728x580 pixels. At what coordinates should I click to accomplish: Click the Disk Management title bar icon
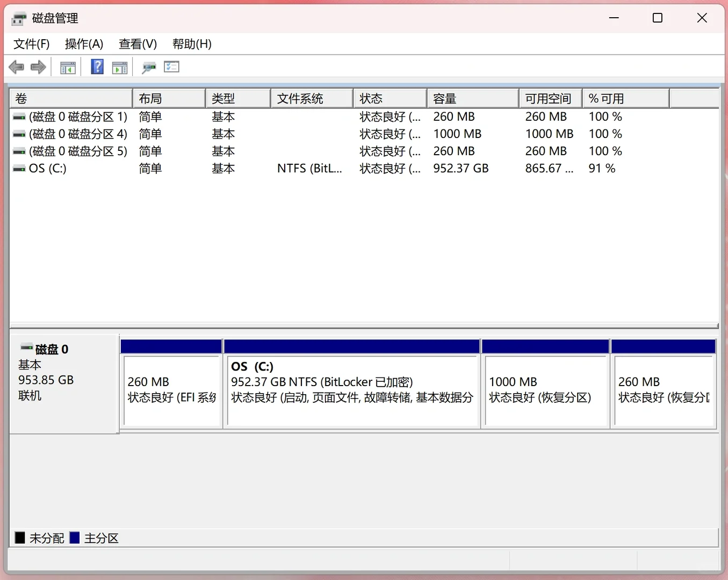coord(19,19)
